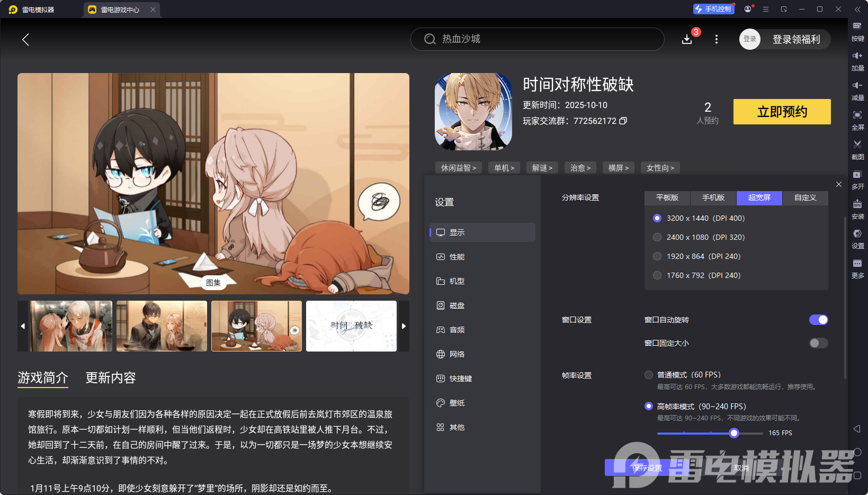
Task: Open downloads via the badge-3 download icon
Action: click(x=687, y=39)
